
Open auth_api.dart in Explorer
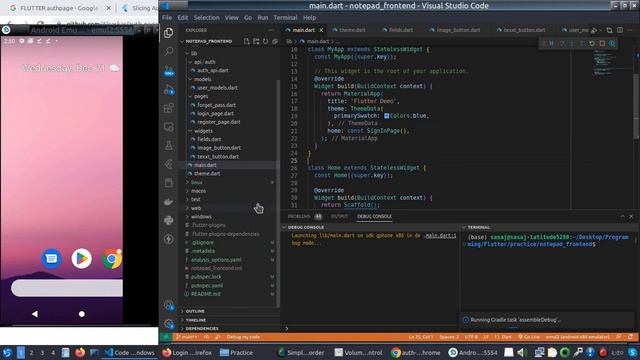[x=213, y=71]
